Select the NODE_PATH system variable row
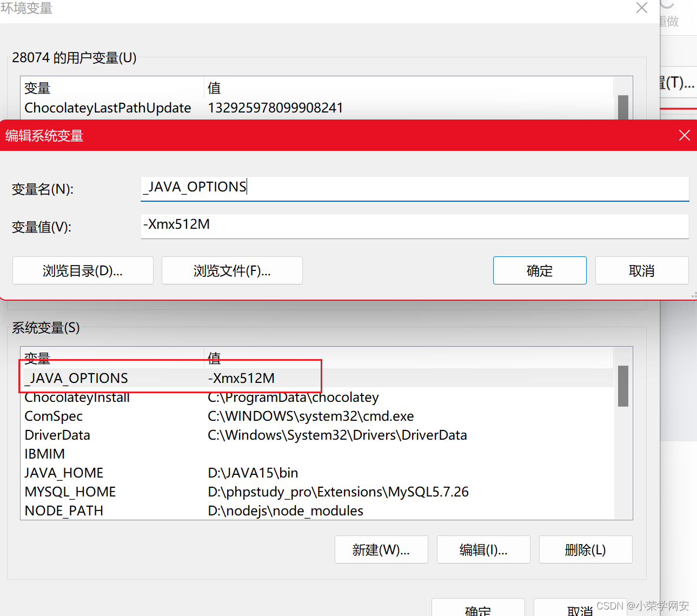This screenshot has width=697, height=616. click(x=317, y=511)
